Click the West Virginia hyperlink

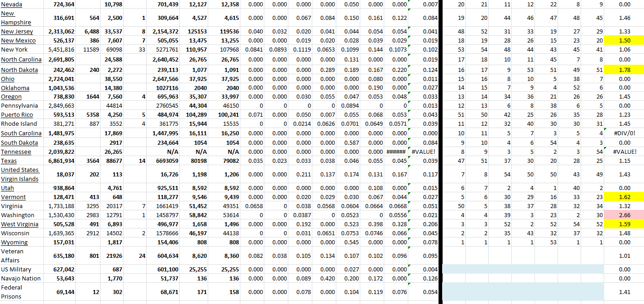click(19, 224)
